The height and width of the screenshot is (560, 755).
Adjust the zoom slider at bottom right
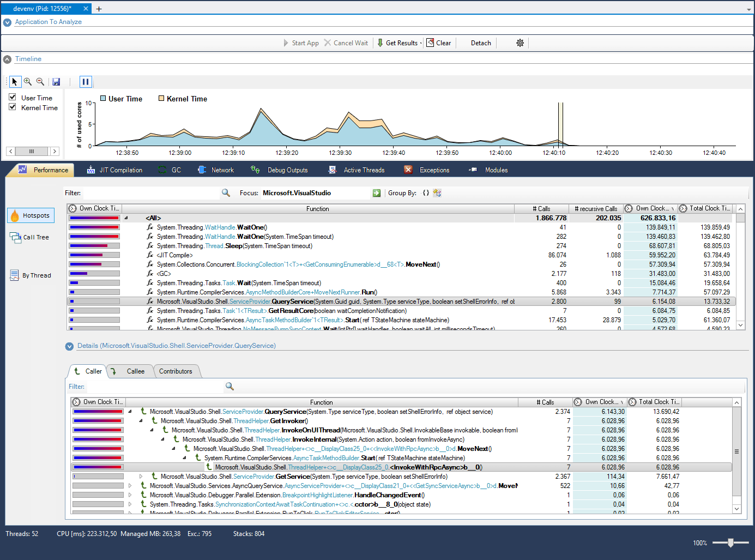point(730,543)
